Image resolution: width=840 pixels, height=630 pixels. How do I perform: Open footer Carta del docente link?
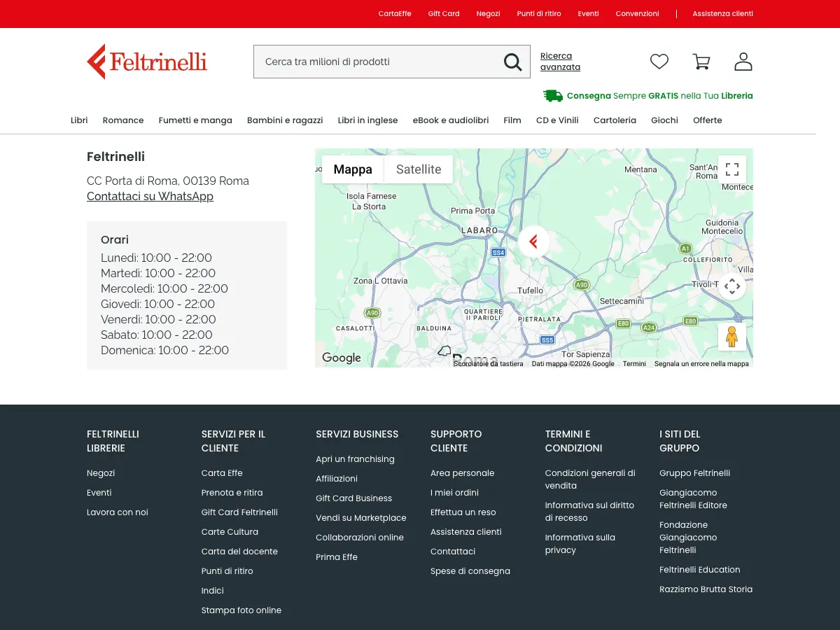pos(239,552)
